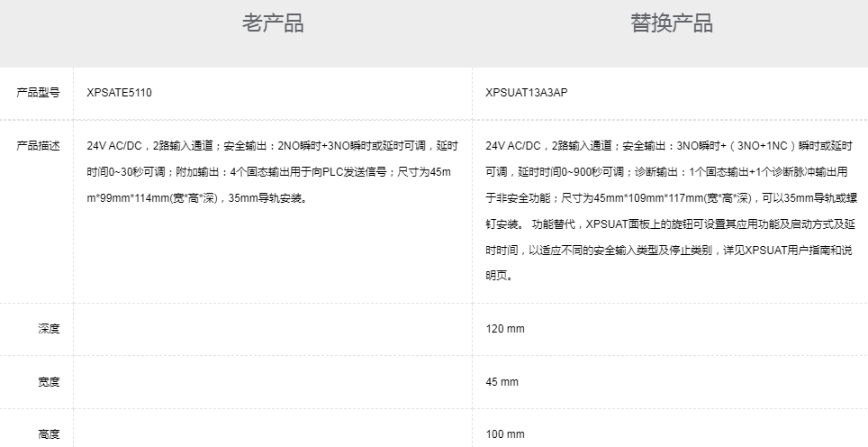
Task: Click the 深度 row label
Action: pyautogui.click(x=49, y=328)
